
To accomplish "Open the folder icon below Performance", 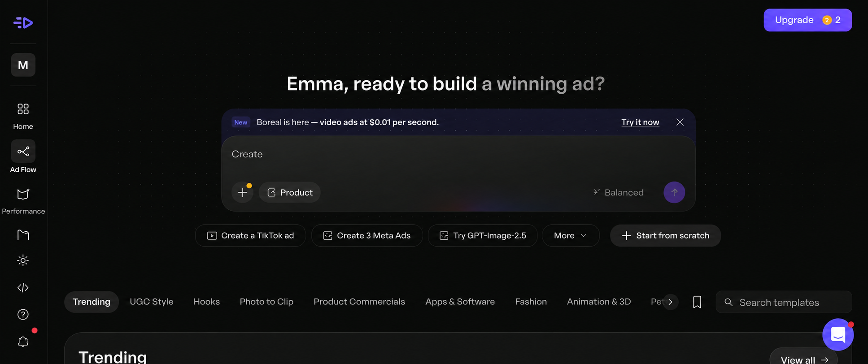I will tap(23, 235).
